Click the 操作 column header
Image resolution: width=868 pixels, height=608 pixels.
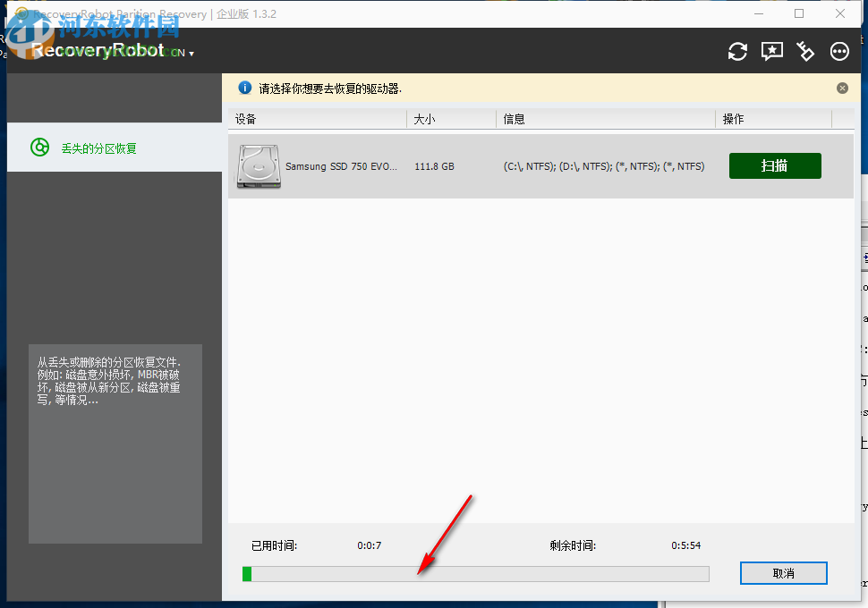coord(734,118)
